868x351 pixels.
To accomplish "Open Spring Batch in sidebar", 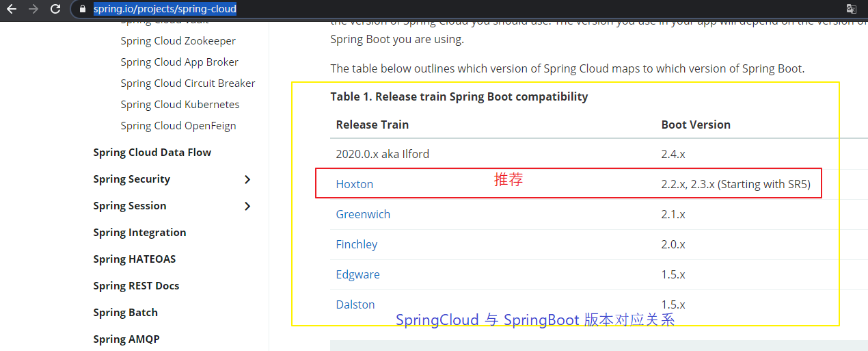I will point(126,313).
